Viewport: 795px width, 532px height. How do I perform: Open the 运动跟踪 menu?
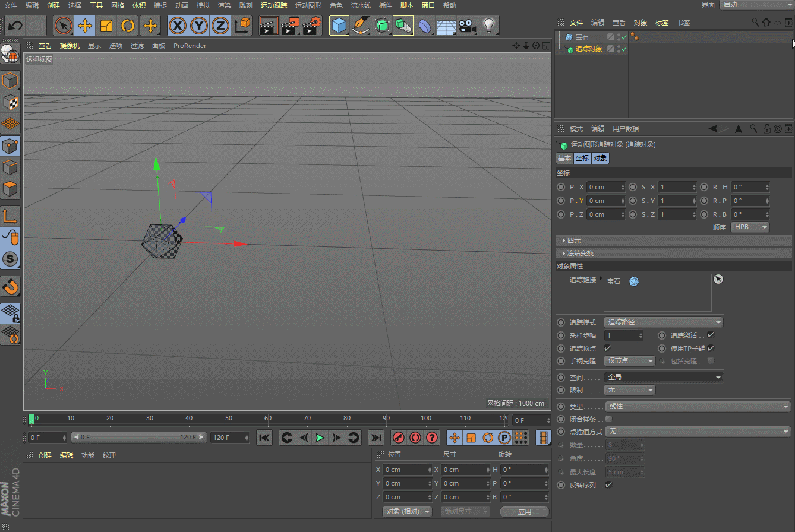(x=274, y=5)
